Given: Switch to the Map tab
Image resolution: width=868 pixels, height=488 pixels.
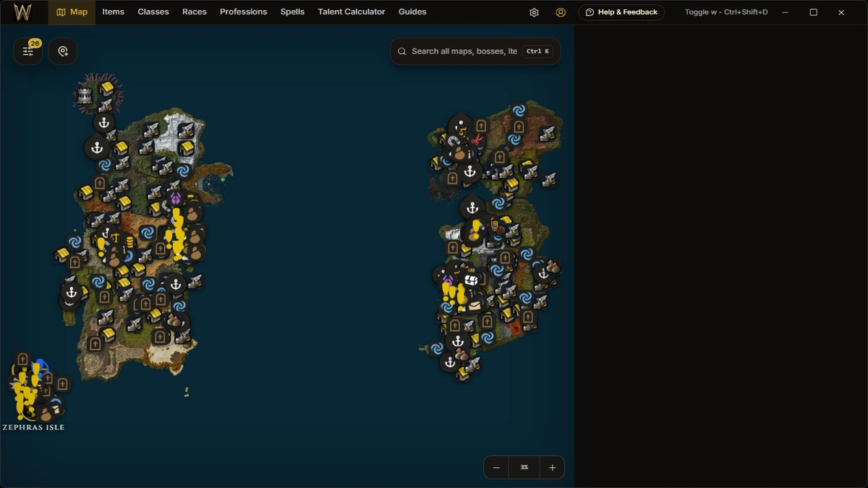Looking at the screenshot, I should click(x=72, y=12).
